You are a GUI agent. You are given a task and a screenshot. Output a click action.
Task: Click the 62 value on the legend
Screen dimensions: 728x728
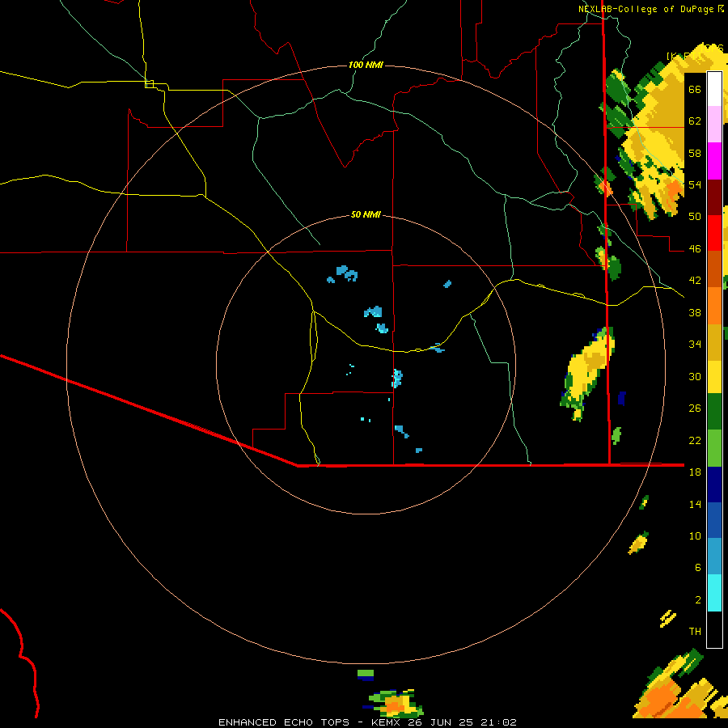(695, 121)
